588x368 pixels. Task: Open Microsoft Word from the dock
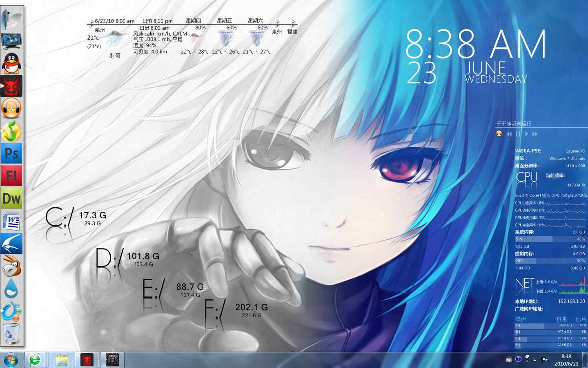click(x=11, y=221)
